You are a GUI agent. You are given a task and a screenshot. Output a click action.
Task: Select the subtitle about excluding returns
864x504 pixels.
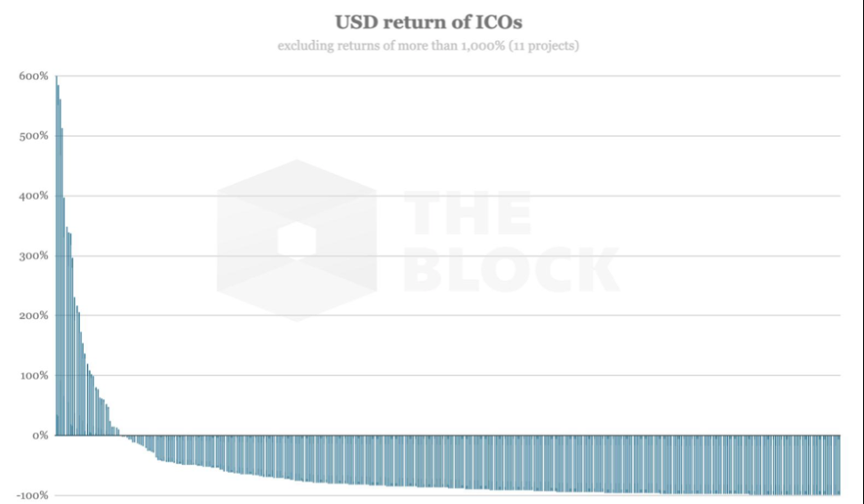(428, 45)
